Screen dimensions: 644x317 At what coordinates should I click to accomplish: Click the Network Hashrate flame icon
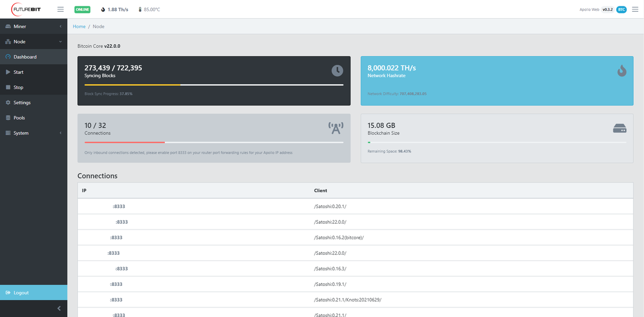(621, 70)
